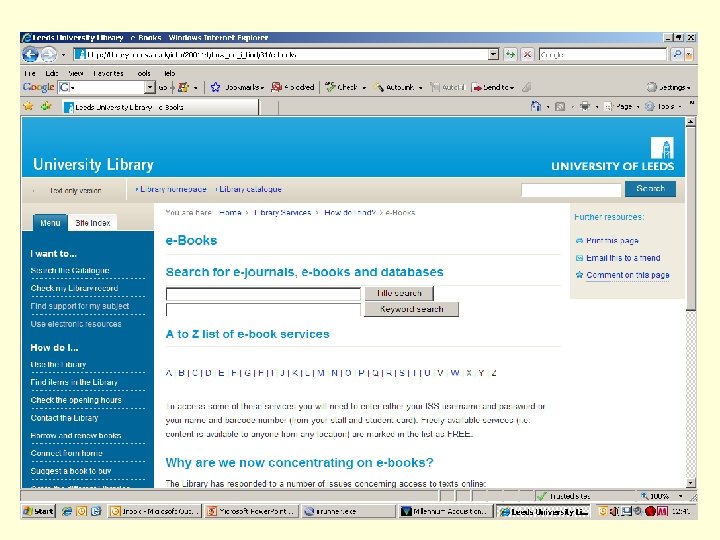Open the Favorites menu
720x540 pixels.
[108, 73]
